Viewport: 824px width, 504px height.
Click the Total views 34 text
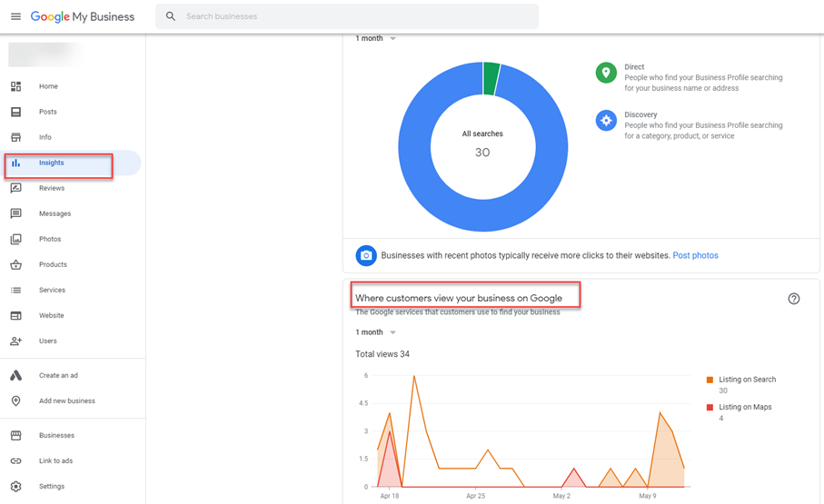point(382,354)
